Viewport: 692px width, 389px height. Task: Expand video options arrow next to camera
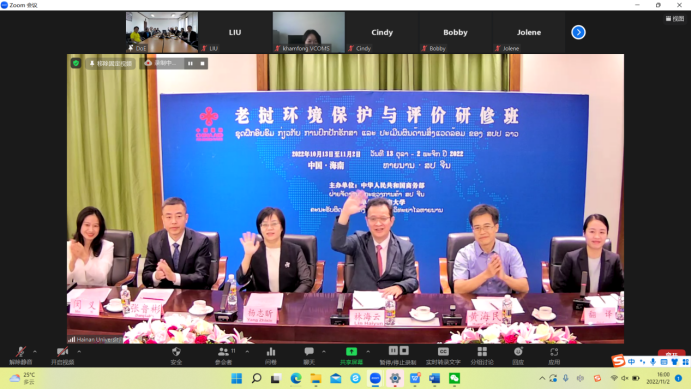[79, 352]
